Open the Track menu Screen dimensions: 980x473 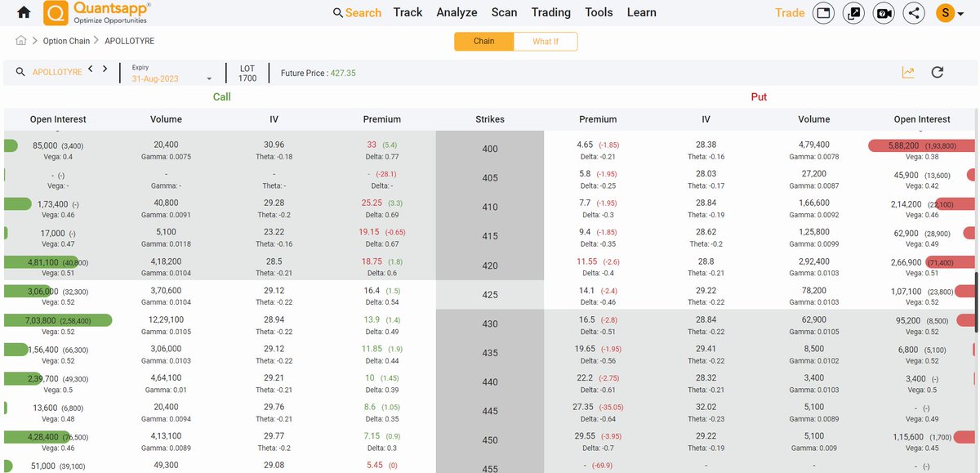[x=408, y=12]
